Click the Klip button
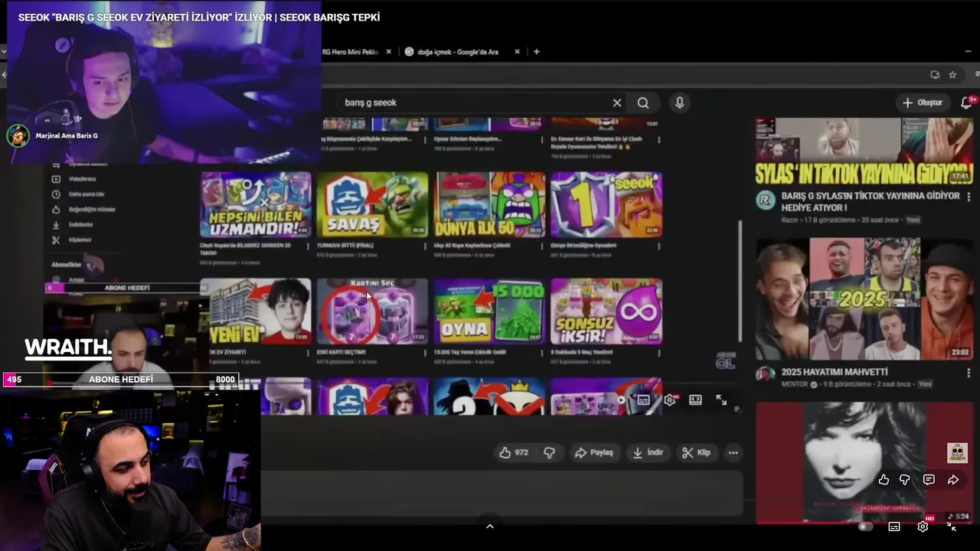 pos(696,452)
